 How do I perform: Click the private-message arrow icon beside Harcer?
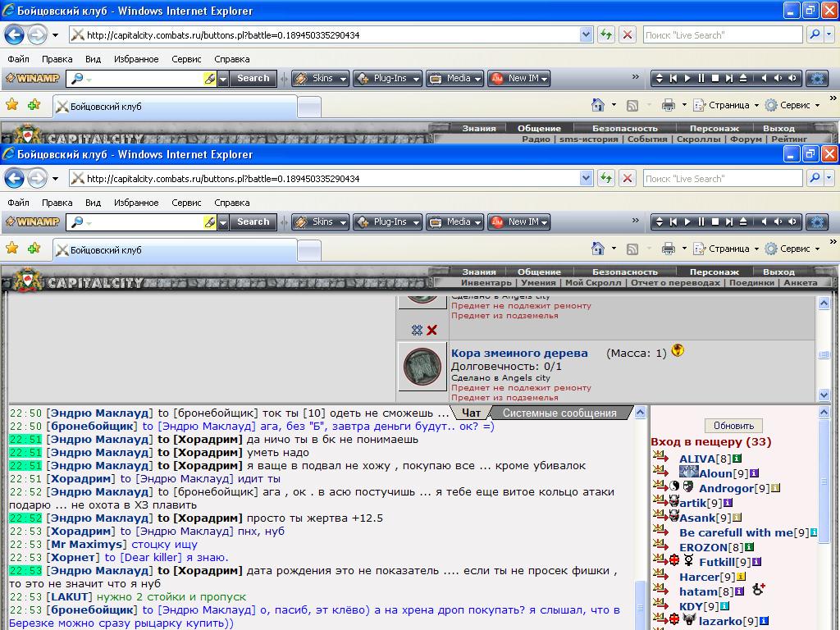660,577
